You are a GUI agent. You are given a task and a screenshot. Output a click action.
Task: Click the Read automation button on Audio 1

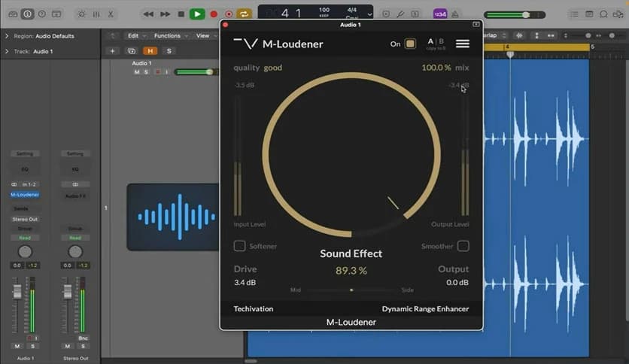tap(25, 238)
